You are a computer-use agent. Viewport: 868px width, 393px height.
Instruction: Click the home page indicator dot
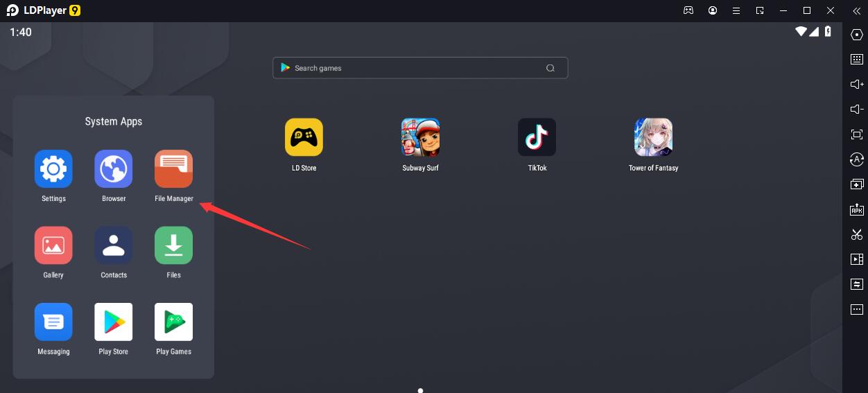(420, 390)
